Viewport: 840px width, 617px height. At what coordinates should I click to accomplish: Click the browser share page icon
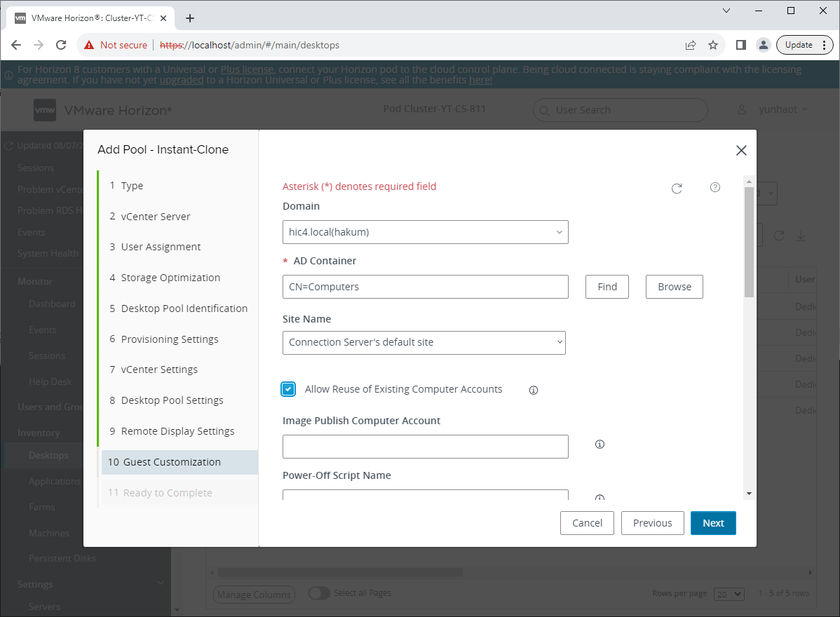(691, 45)
